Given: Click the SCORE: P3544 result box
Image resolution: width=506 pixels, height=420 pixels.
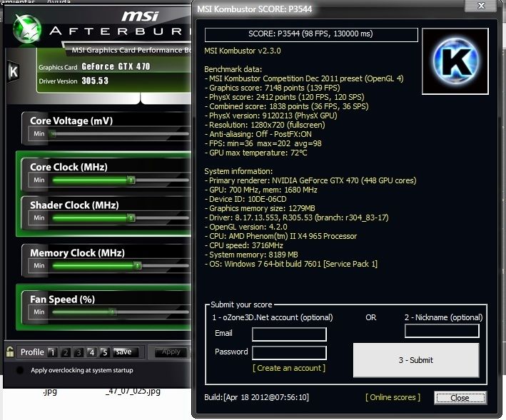Looking at the screenshot, I should coord(311,34).
